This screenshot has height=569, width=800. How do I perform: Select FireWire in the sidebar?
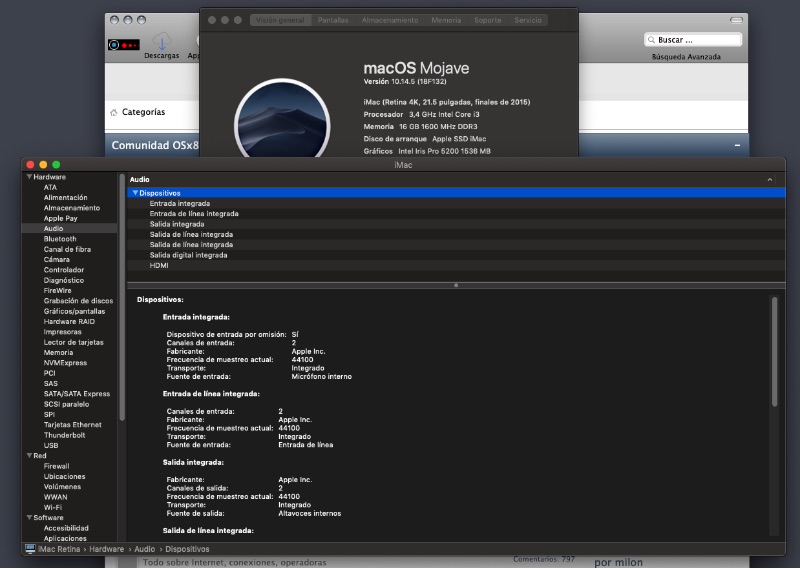click(x=57, y=290)
